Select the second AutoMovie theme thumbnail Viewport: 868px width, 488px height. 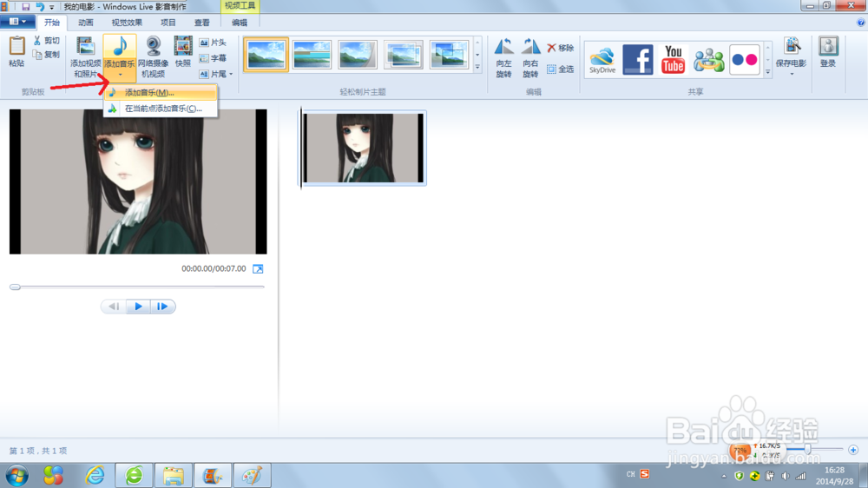pos(312,55)
